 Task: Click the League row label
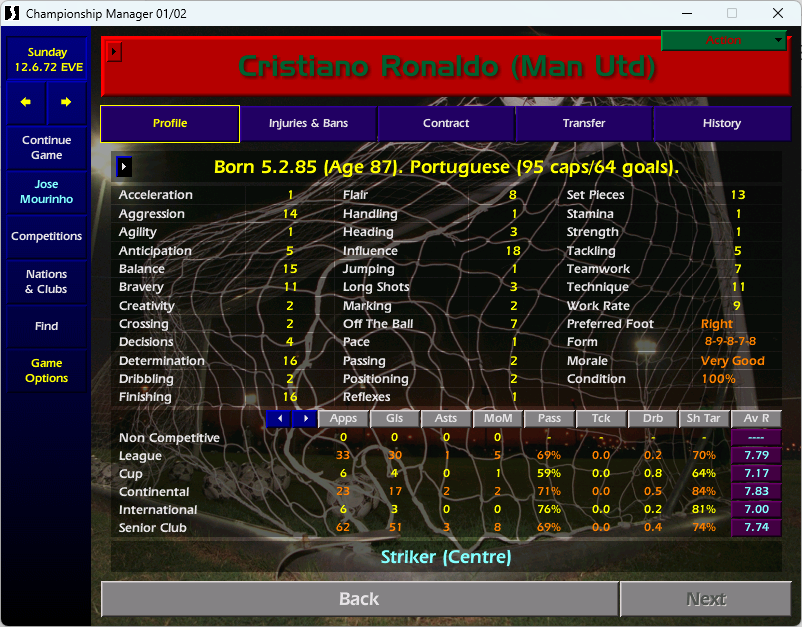click(x=140, y=456)
